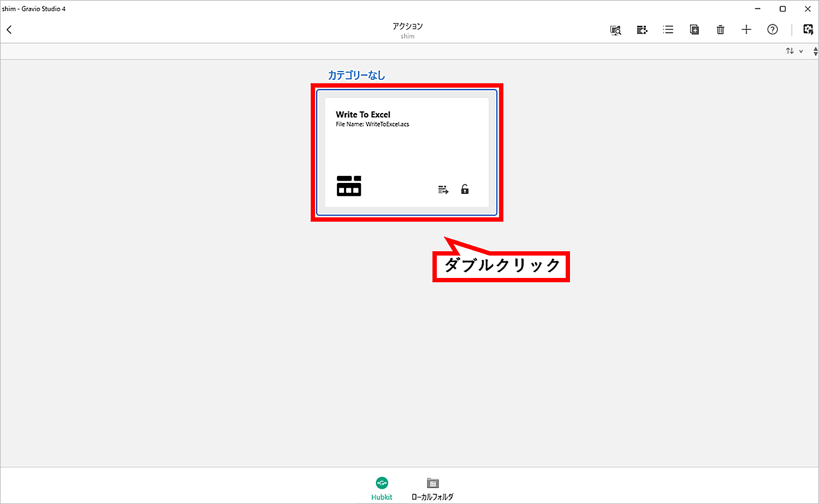Toggle the lock icon on Write To Excel card
Screen dimensions: 819x504
(465, 189)
